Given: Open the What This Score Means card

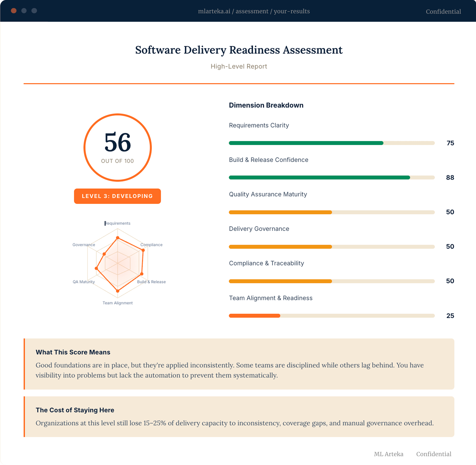Looking at the screenshot, I should (x=239, y=364).
